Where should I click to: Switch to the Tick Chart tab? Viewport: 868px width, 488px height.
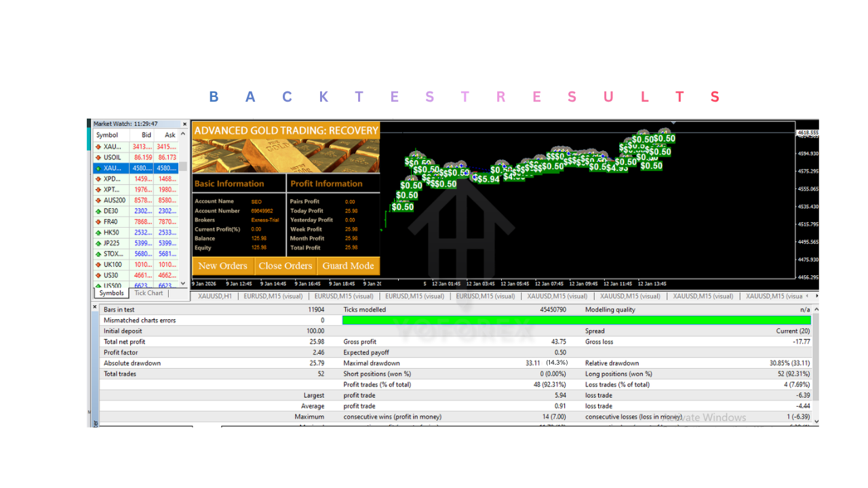coord(149,293)
